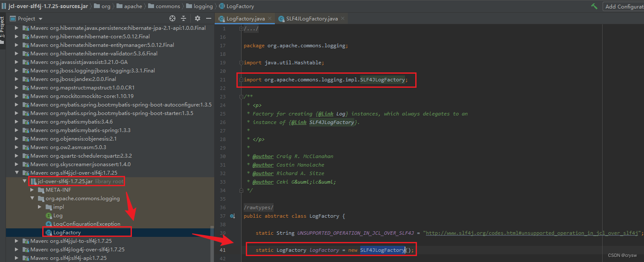Select the Log interface icon in tree
The width and height of the screenshot is (644, 262).
[48, 216]
